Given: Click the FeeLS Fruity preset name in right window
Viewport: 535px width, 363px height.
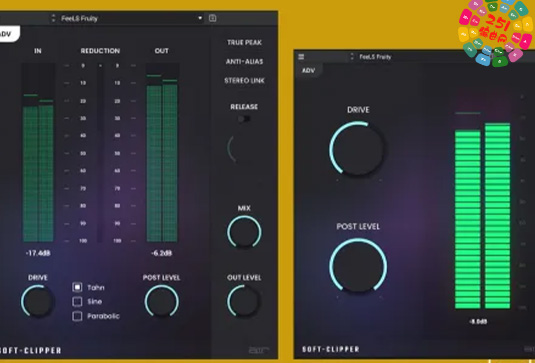Looking at the screenshot, I should [375, 57].
